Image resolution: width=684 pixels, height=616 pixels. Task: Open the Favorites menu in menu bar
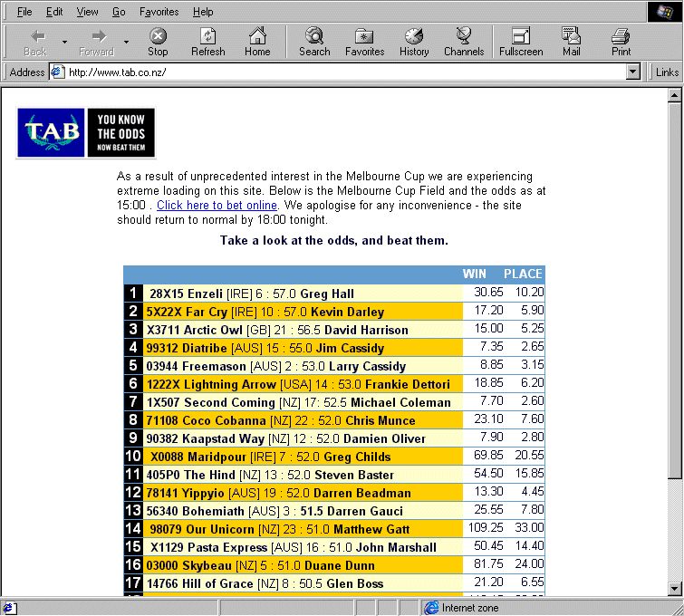(x=159, y=12)
